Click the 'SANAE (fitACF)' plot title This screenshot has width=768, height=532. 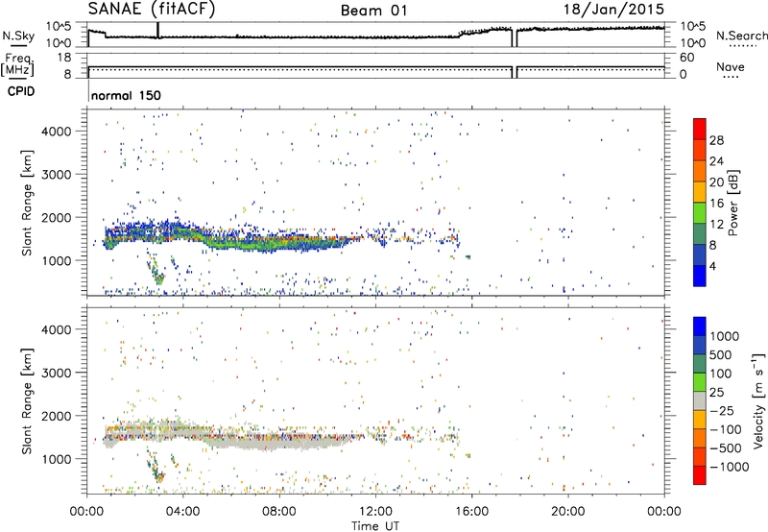(x=152, y=10)
